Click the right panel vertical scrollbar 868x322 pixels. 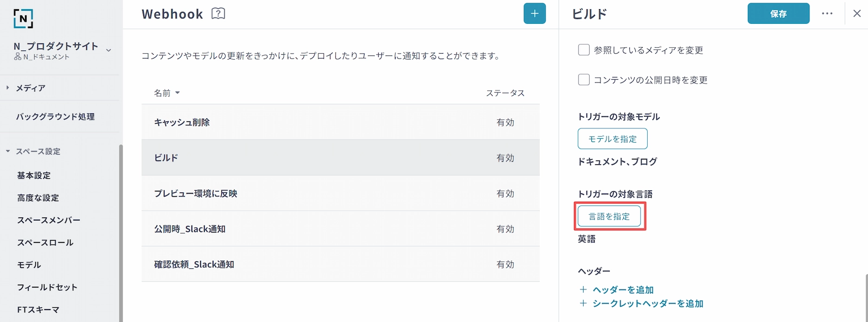click(866, 297)
